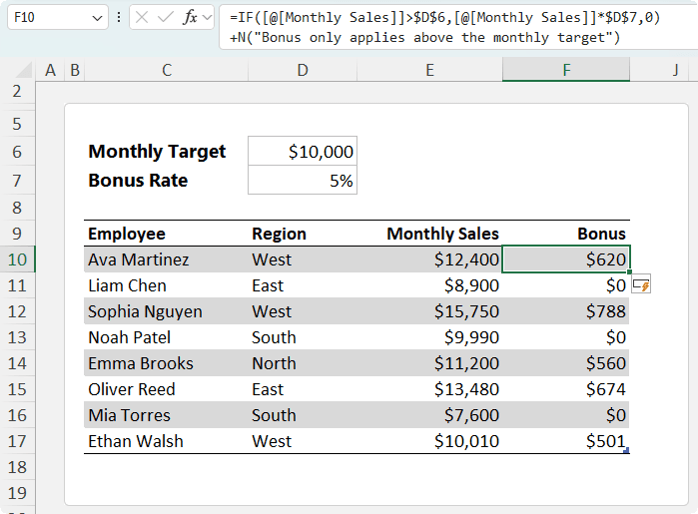Select column A header
This screenshot has height=514, width=698.
50,70
